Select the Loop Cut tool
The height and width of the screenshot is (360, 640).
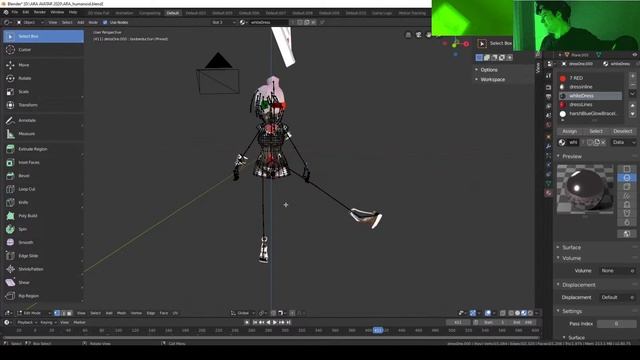43,189
